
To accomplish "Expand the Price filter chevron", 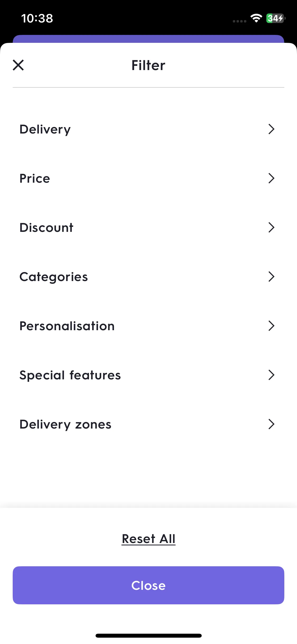I will (x=271, y=178).
